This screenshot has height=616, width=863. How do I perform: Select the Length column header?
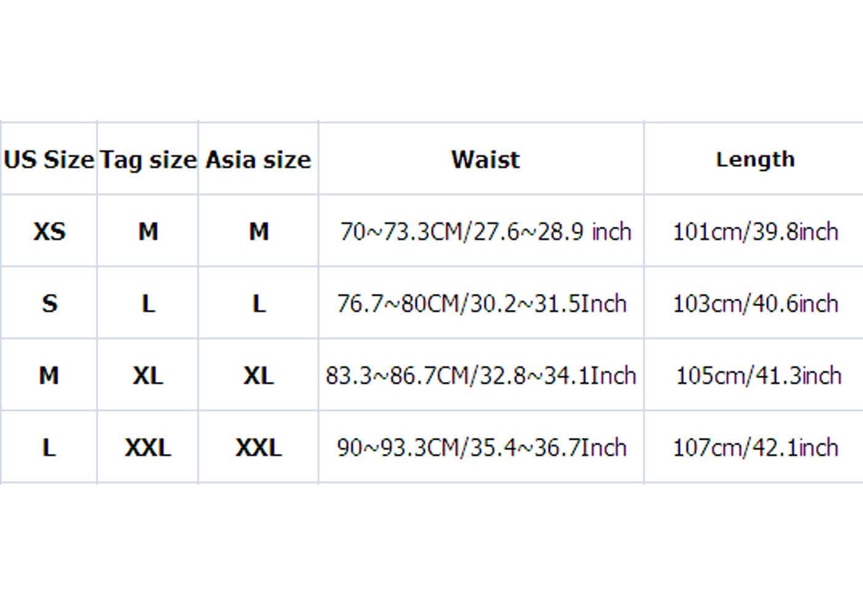pos(755,160)
